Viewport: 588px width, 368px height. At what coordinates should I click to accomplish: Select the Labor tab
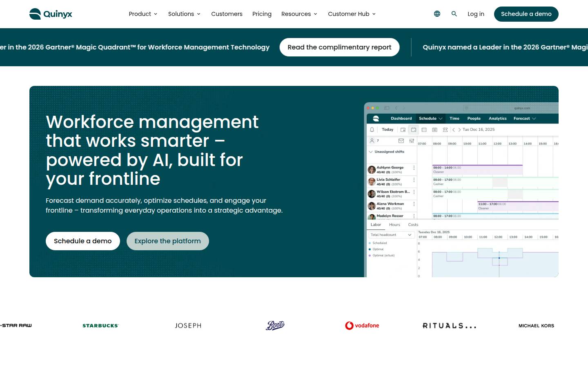tap(376, 225)
